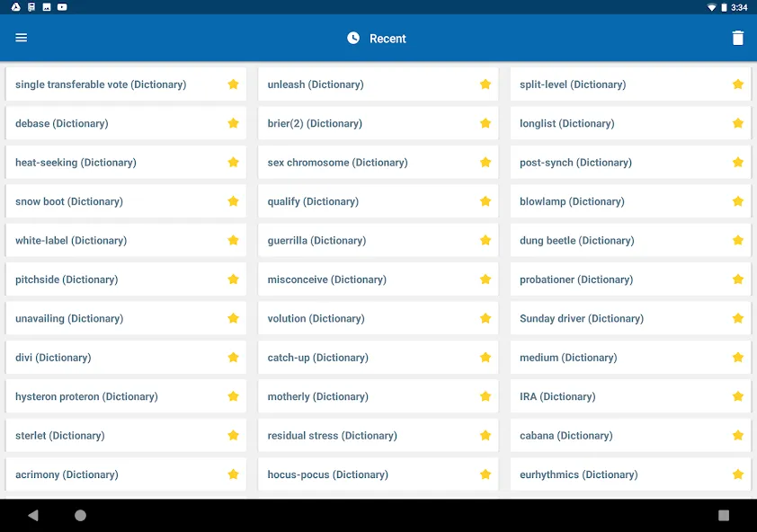This screenshot has width=757, height=532.
Task: Open 'hysteron proteron (Dictionary)' entry
Action: tap(126, 396)
